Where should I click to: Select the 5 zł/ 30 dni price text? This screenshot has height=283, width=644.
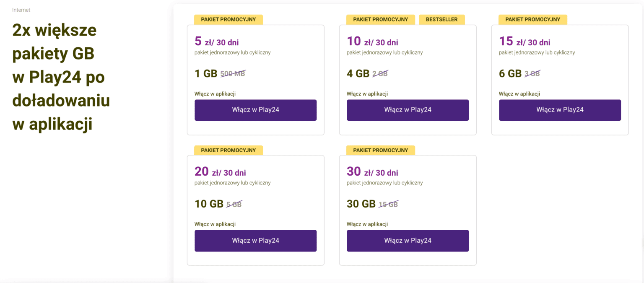pos(217,42)
